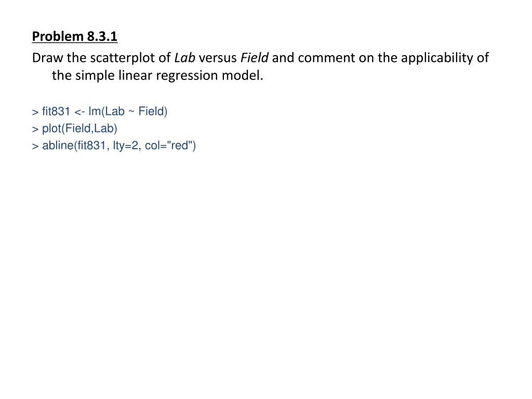This screenshot has height=399, width=532.
Task: Click the prompt symbol before abline
Action: [35, 146]
